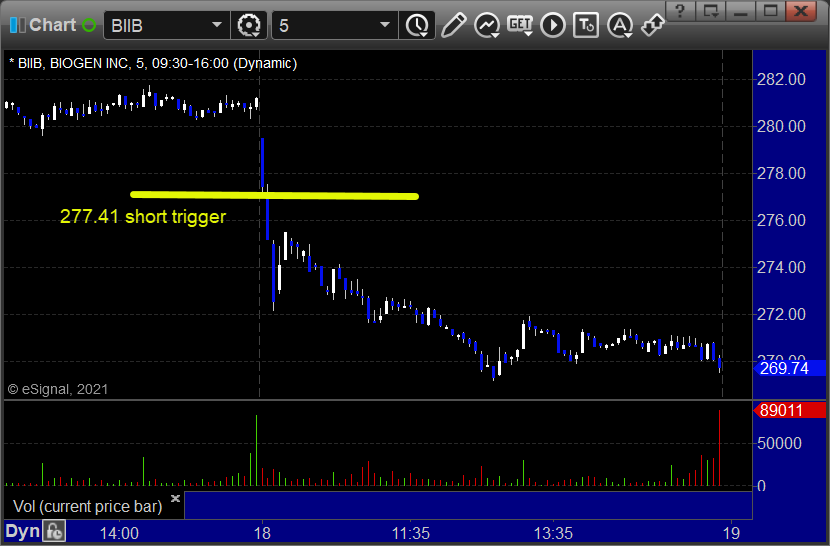The height and width of the screenshot is (546, 830).
Task: Select the text annotation tool icon
Action: point(586,25)
